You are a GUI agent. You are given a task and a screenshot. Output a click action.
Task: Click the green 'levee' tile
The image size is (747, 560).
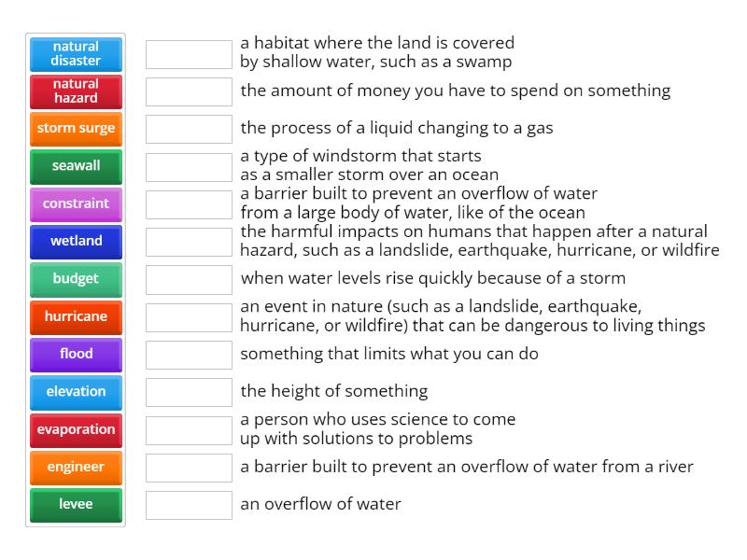point(76,505)
